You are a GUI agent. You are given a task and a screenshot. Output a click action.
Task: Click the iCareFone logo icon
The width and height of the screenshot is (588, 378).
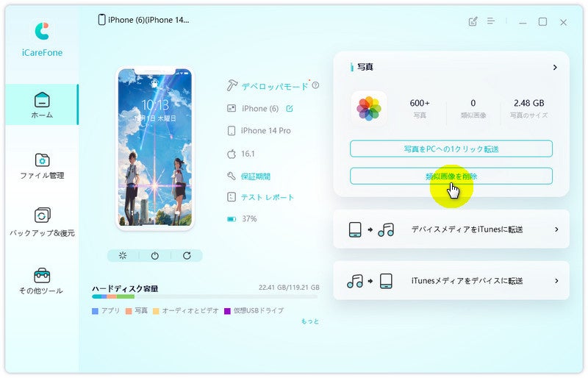[x=42, y=31]
